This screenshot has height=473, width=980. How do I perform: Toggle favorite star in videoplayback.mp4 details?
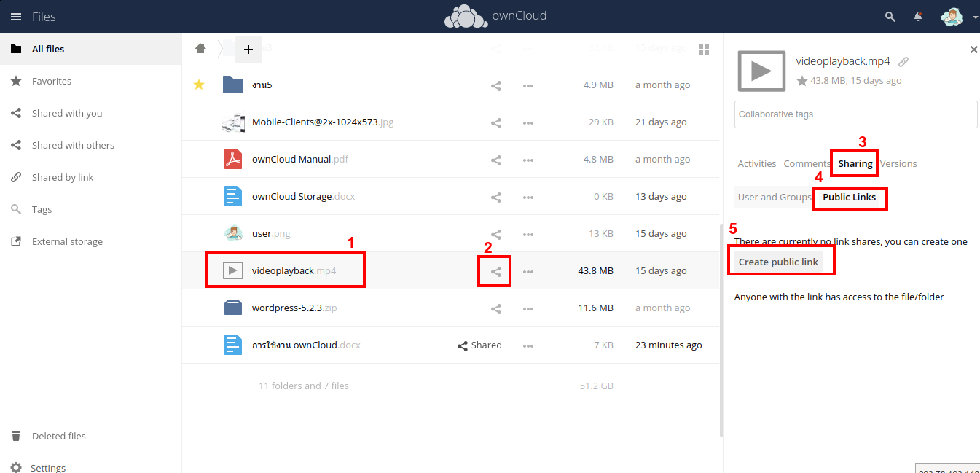click(801, 81)
